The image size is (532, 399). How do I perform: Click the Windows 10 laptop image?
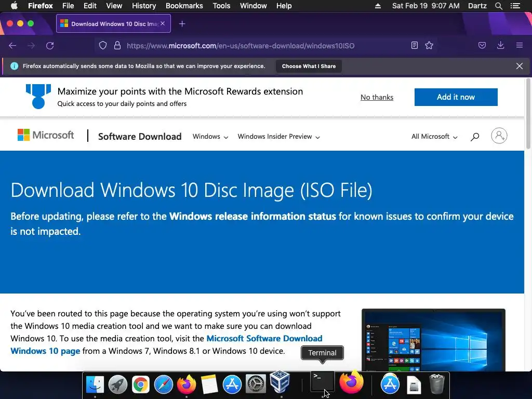(433, 340)
